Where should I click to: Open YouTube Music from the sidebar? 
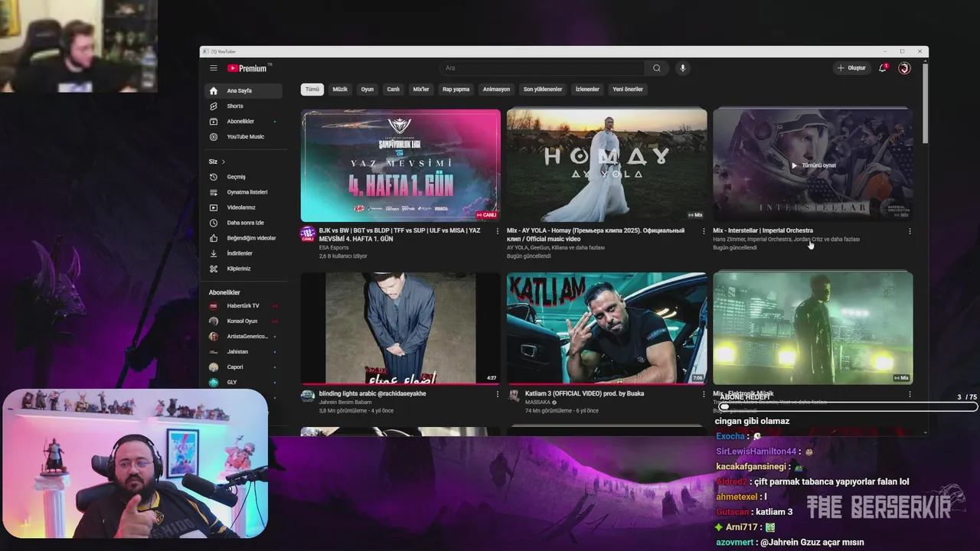pos(243,136)
